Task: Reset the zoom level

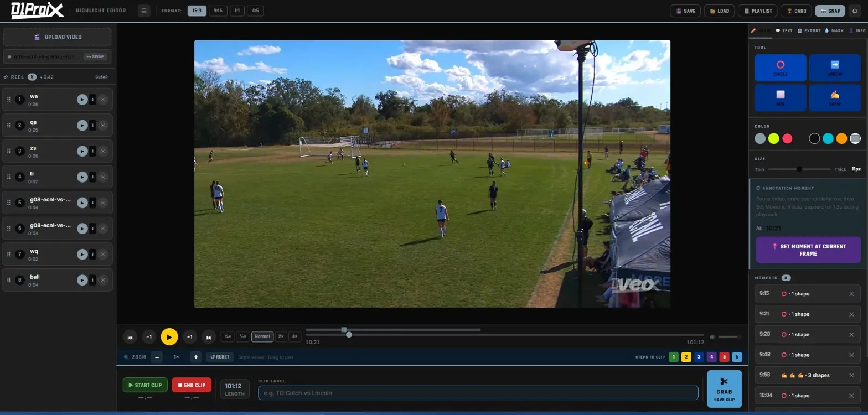Action: 220,357
